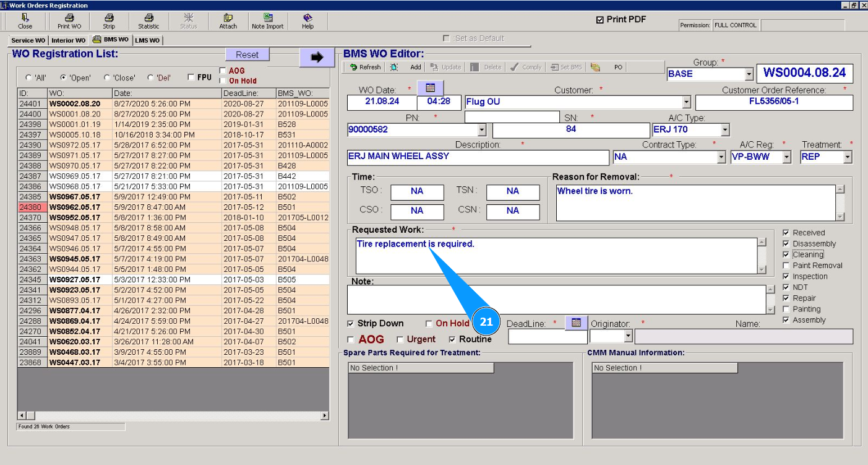Switch to the Service WO tab
Viewport: 868px width, 465px height.
[28, 40]
